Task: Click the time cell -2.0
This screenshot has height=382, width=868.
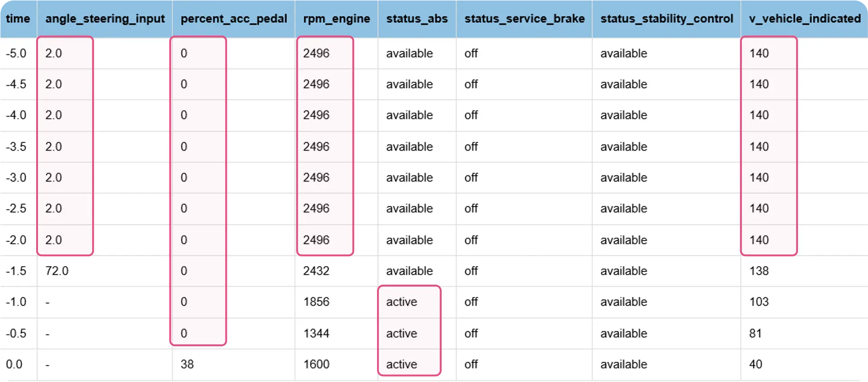Action: pos(16,240)
